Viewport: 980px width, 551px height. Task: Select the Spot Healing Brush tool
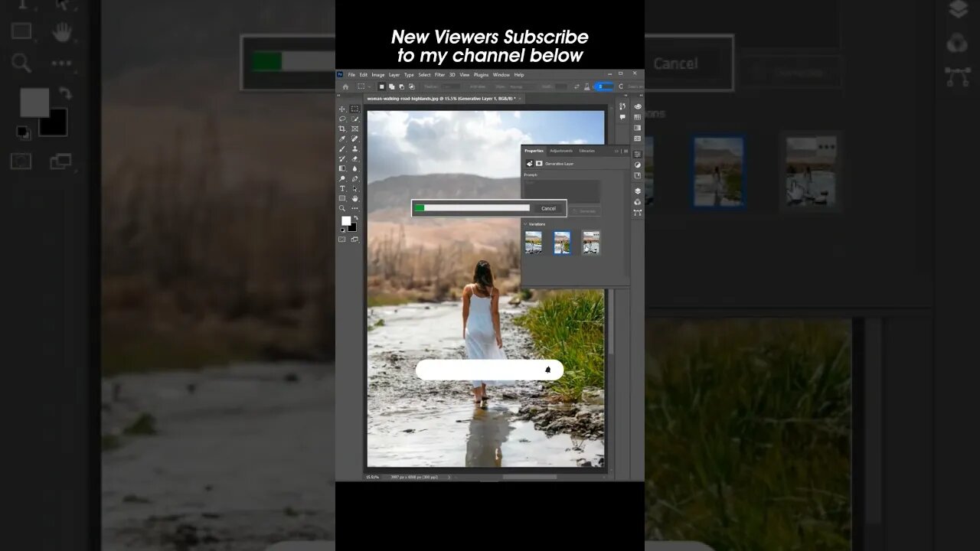tap(354, 139)
